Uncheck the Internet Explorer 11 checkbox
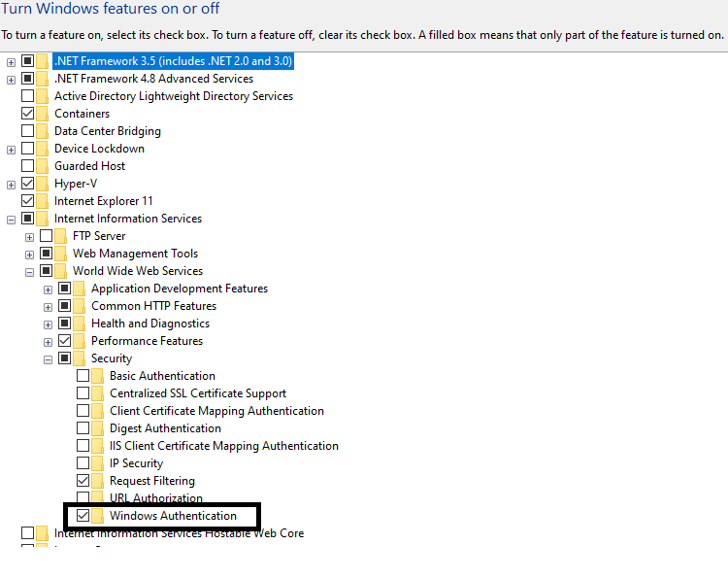This screenshot has width=728, height=579. [x=28, y=201]
